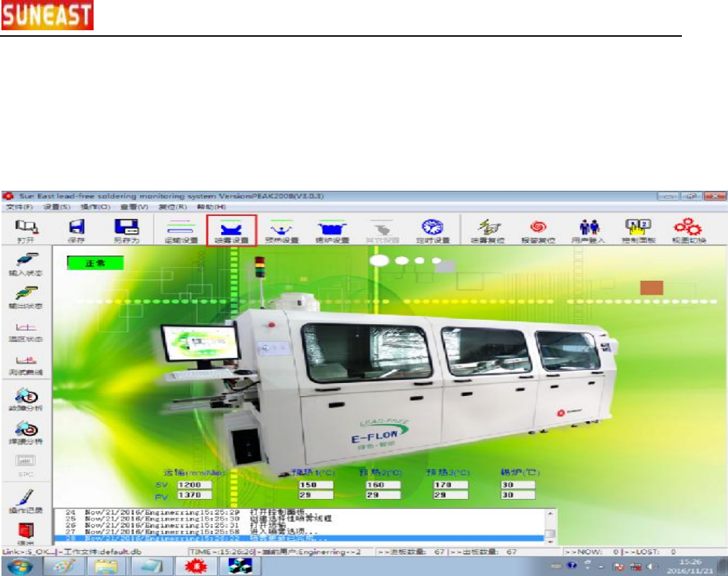Open 测试曲线 test curve in sidebar
The width and height of the screenshot is (728, 576).
[x=26, y=366]
